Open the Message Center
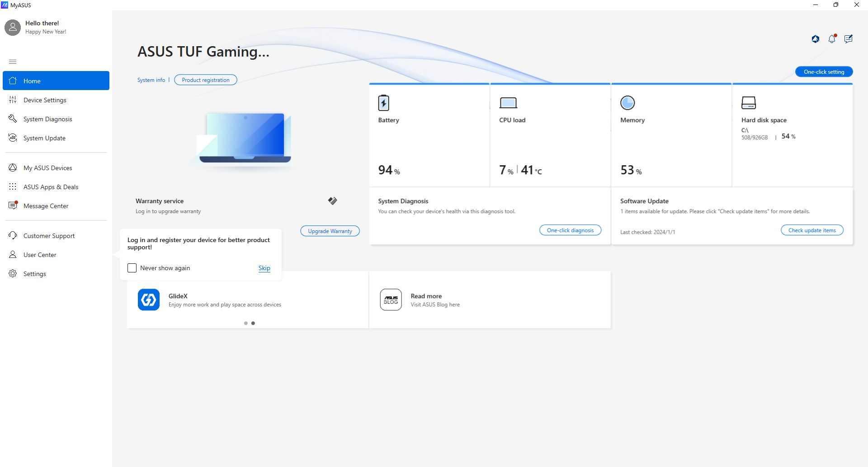This screenshot has width=868, height=467. [x=56, y=205]
